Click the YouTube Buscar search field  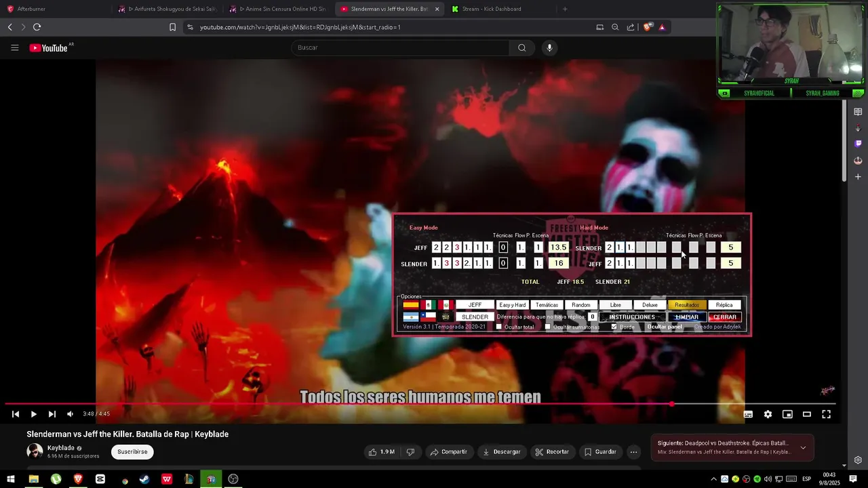point(400,47)
